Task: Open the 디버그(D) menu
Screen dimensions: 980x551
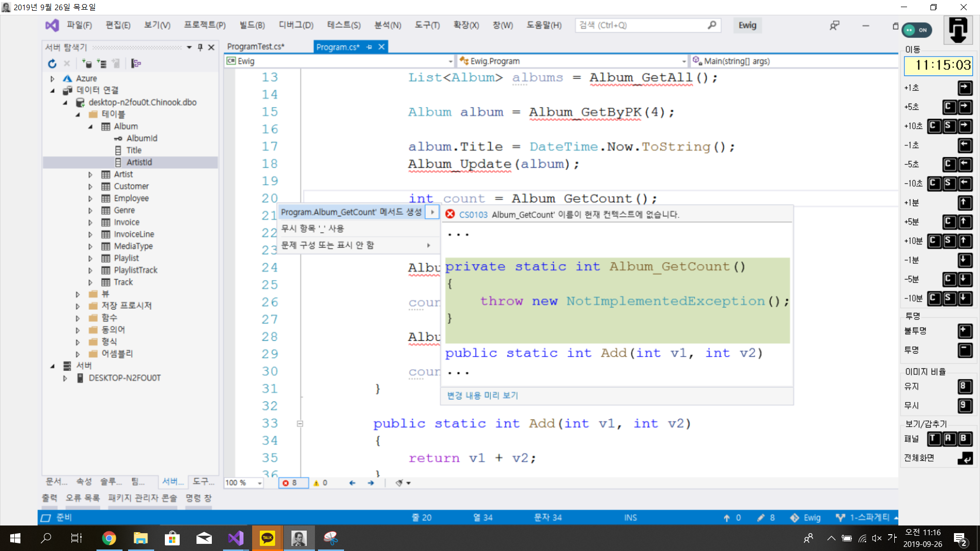Action: tap(296, 25)
